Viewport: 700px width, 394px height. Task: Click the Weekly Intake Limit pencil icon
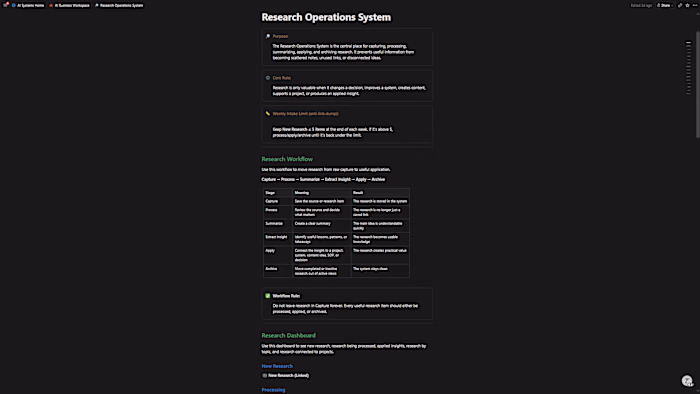click(x=268, y=113)
